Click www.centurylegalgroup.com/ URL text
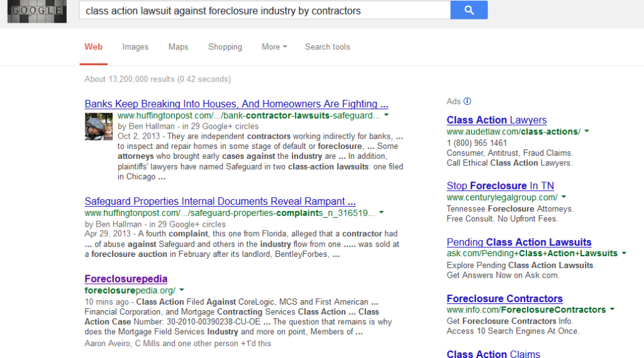 click(502, 197)
